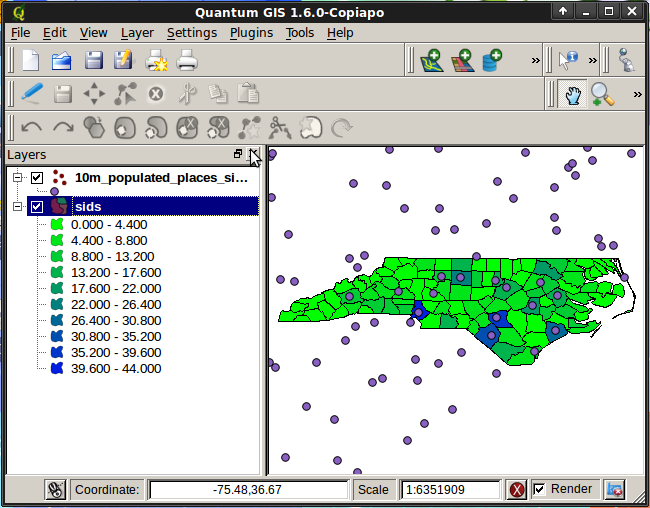Select the Identify Features tool

click(568, 61)
